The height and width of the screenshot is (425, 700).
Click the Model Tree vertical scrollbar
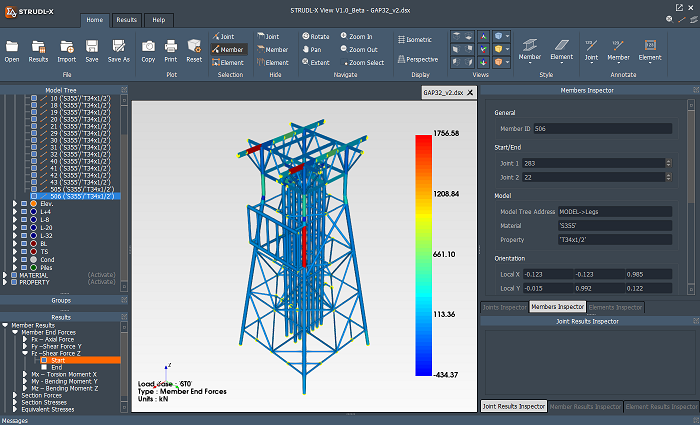pos(124,192)
